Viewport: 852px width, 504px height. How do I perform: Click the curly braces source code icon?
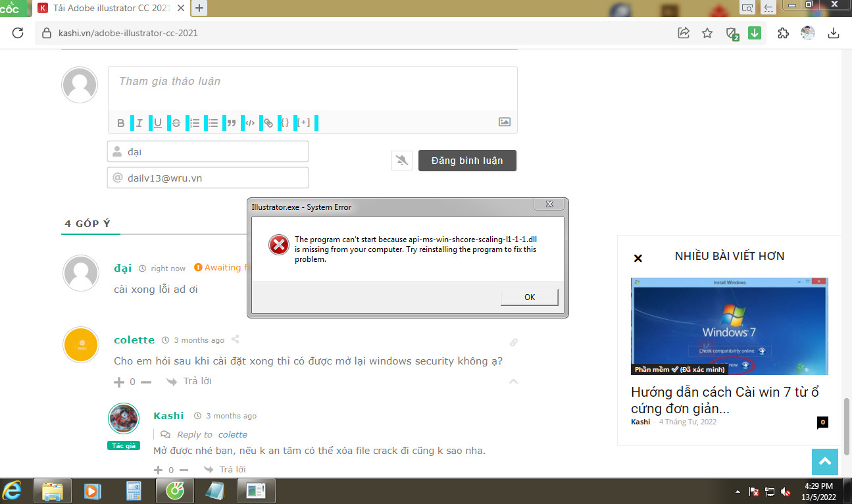[x=285, y=122]
